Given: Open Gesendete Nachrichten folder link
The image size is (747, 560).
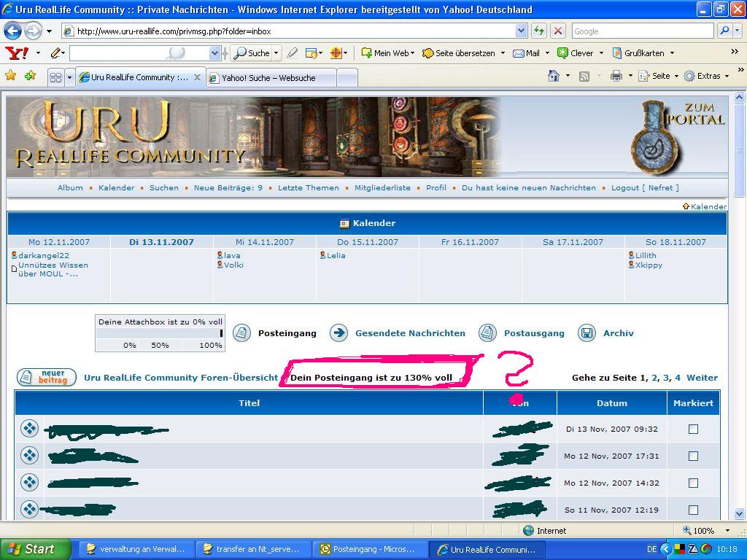Looking at the screenshot, I should [410, 333].
